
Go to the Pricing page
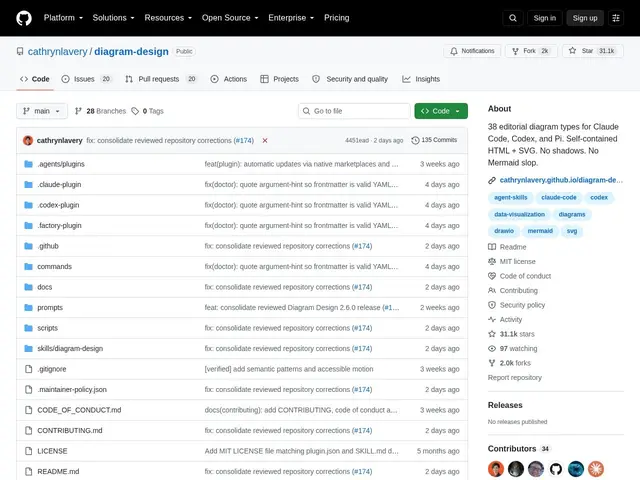point(336,18)
